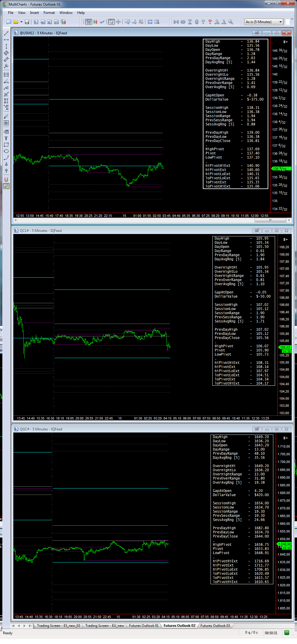Toggle the drawing lock mode button
This screenshot has height=644, width=297.
pyautogui.click(x=6, y=186)
